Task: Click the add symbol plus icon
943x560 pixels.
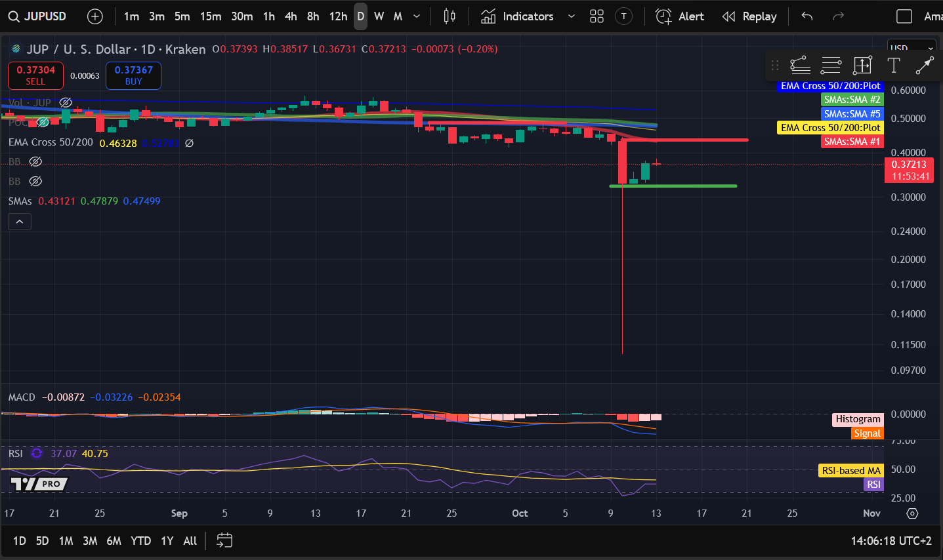Action: pyautogui.click(x=95, y=16)
